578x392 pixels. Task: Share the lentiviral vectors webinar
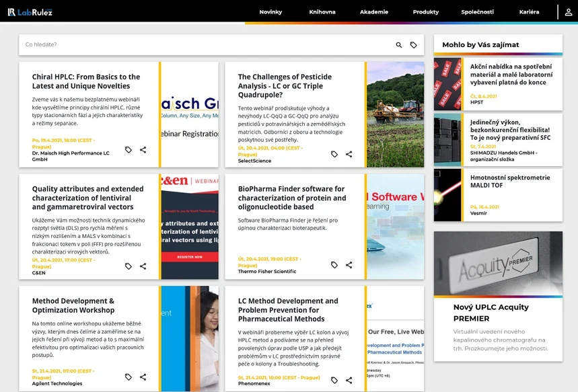143,266
